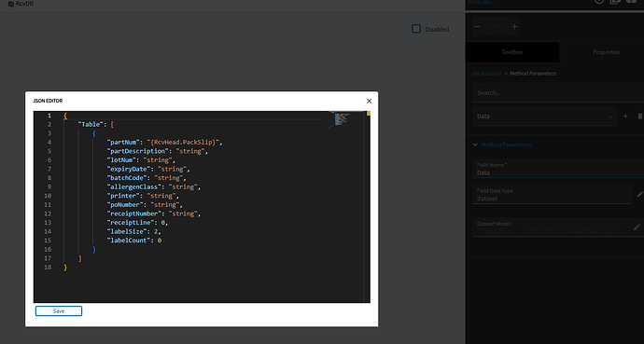Zoom out with the minus button
This screenshot has width=644, height=344.
click(477, 27)
